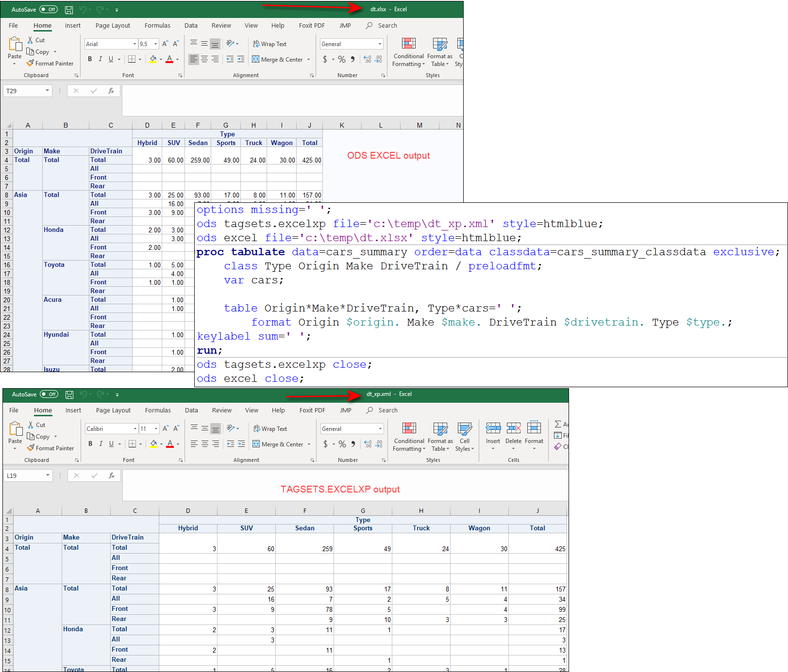Activate Wrap Text in dt.xlsx ribbon
The width and height of the screenshot is (788, 672).
pyautogui.click(x=270, y=44)
